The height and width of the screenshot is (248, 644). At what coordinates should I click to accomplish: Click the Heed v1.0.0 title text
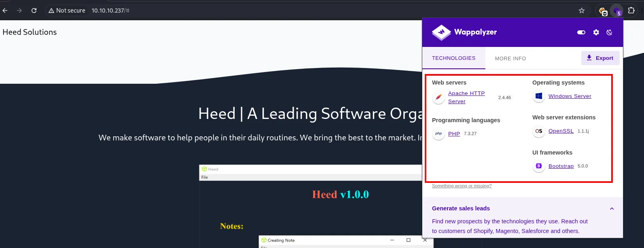pyautogui.click(x=341, y=195)
